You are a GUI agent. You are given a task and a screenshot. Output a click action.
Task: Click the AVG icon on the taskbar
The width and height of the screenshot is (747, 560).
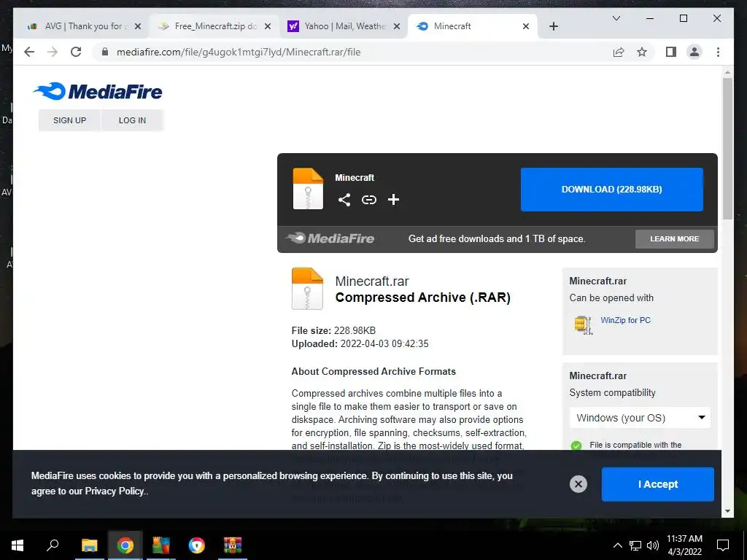pos(160,545)
